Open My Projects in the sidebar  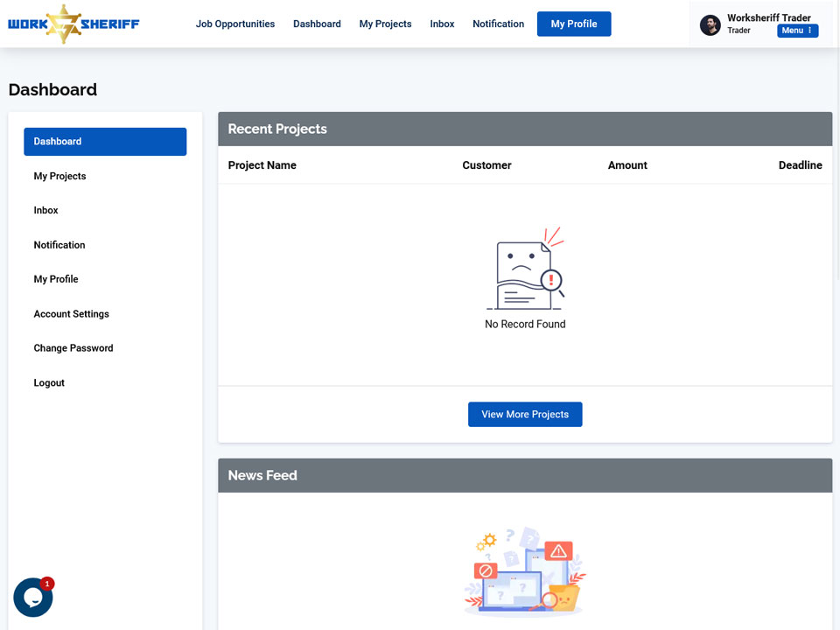point(60,176)
